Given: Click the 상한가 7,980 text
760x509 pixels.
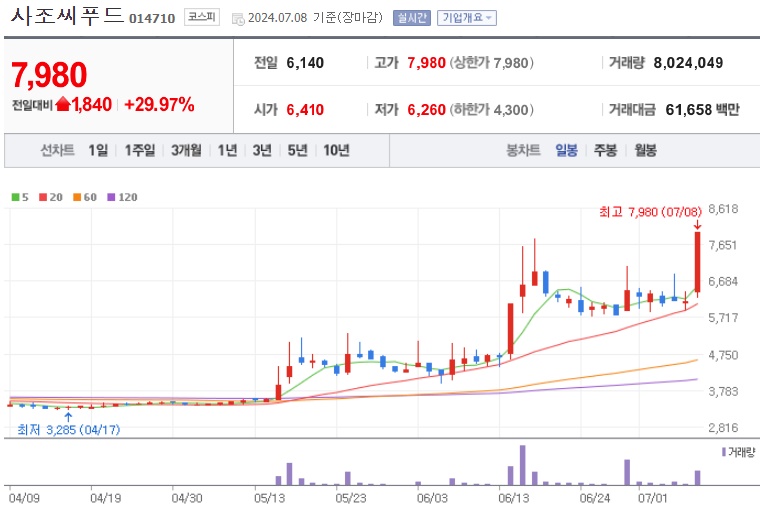Looking at the screenshot, I should tap(491, 63).
